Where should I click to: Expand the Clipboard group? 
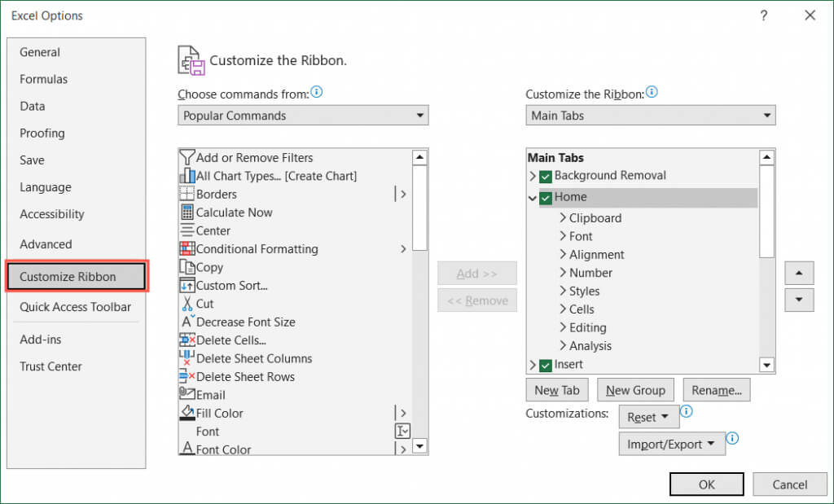click(x=563, y=218)
